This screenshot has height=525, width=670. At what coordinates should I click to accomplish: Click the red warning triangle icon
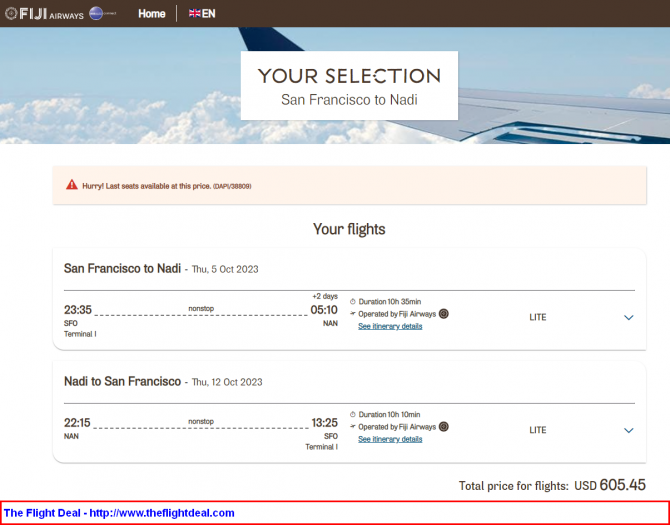[72, 185]
